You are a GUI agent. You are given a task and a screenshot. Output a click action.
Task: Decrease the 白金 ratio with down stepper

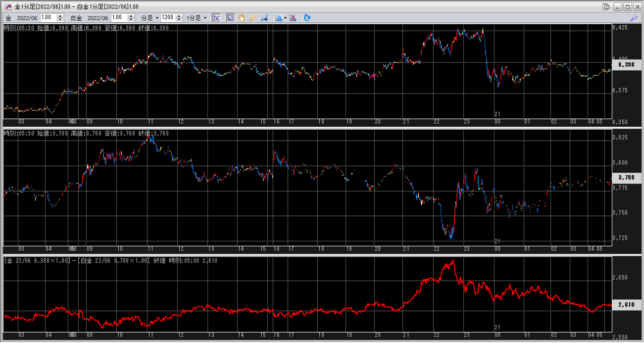(131, 20)
